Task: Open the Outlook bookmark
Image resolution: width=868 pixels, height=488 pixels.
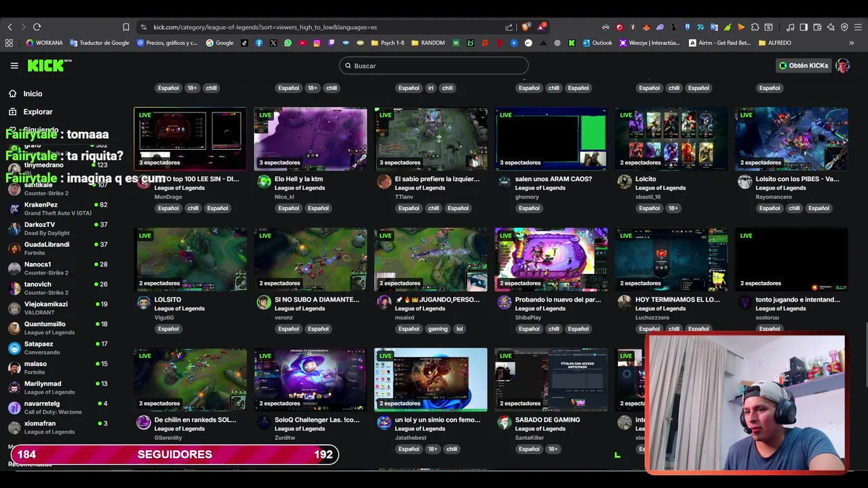Action: pyautogui.click(x=597, y=43)
